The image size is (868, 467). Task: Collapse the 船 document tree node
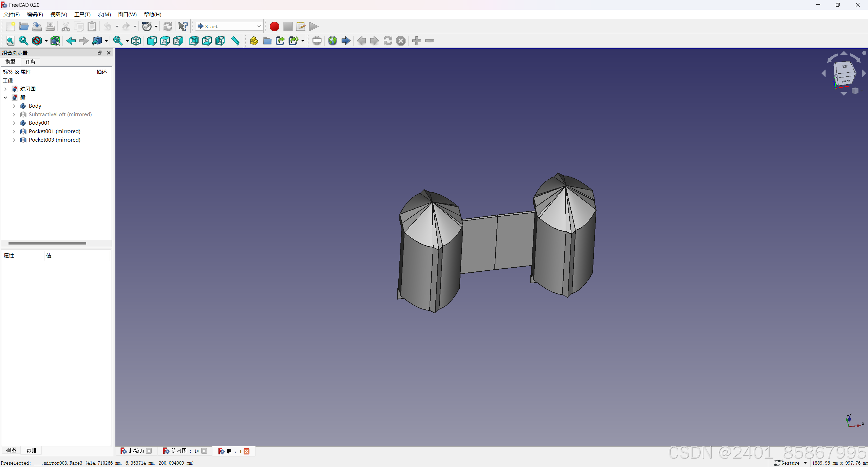click(5, 97)
